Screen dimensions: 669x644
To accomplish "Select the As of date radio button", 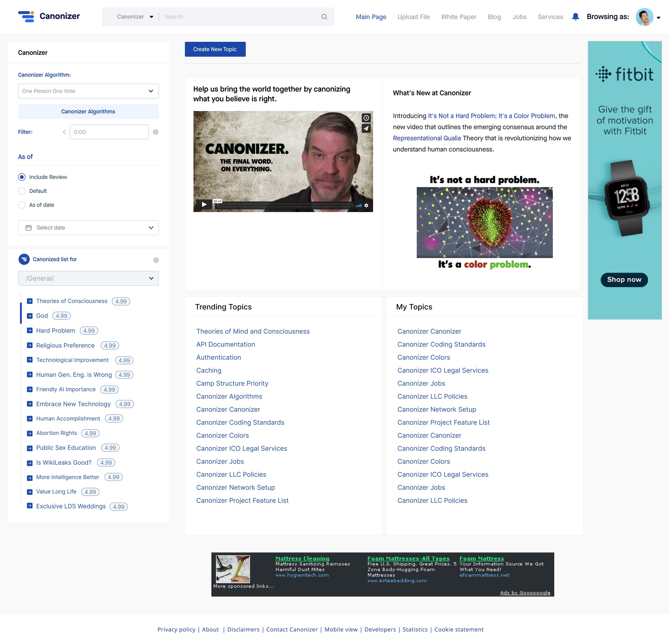I will 22,205.
